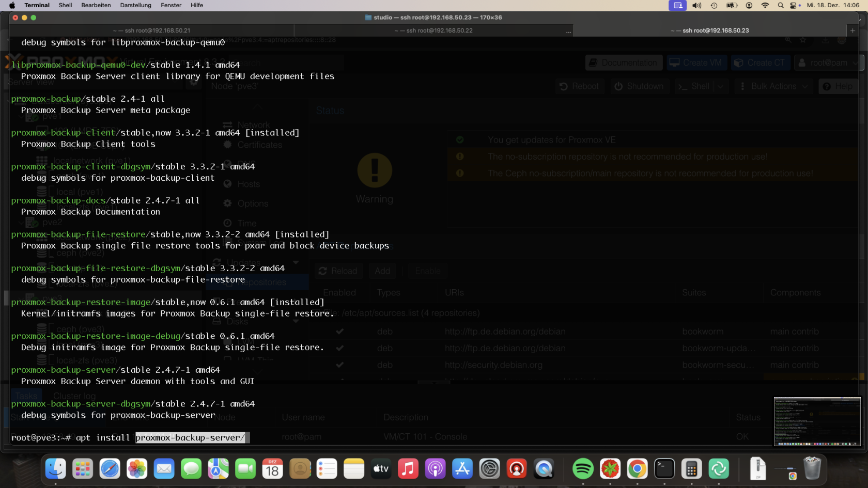Open the Trash in the dock
868x488 pixels.
[812, 469]
